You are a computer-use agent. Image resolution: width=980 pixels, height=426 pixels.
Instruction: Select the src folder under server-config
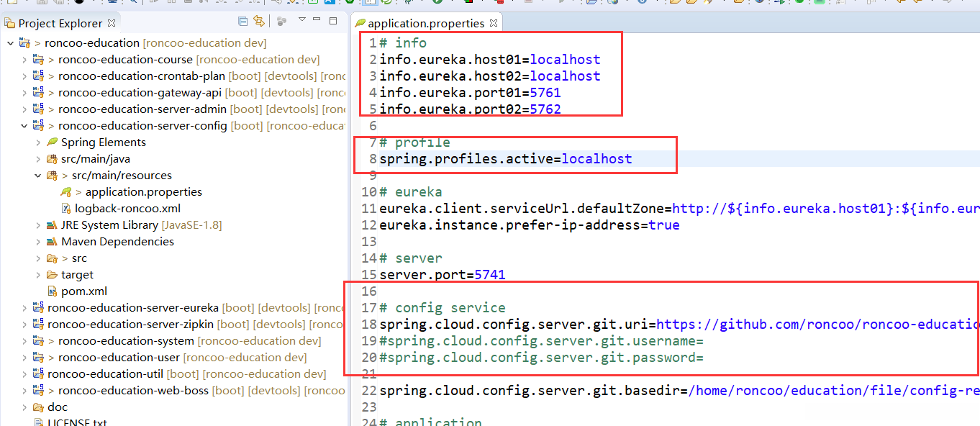coord(79,258)
